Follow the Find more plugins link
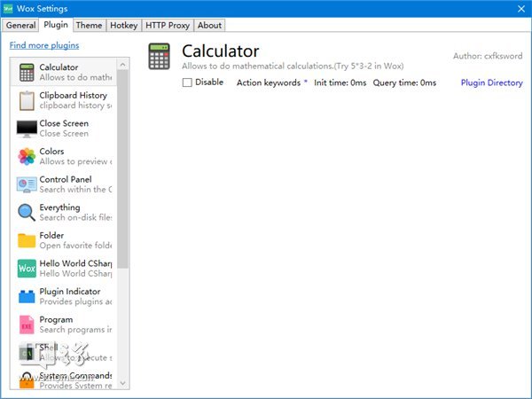 coord(44,45)
